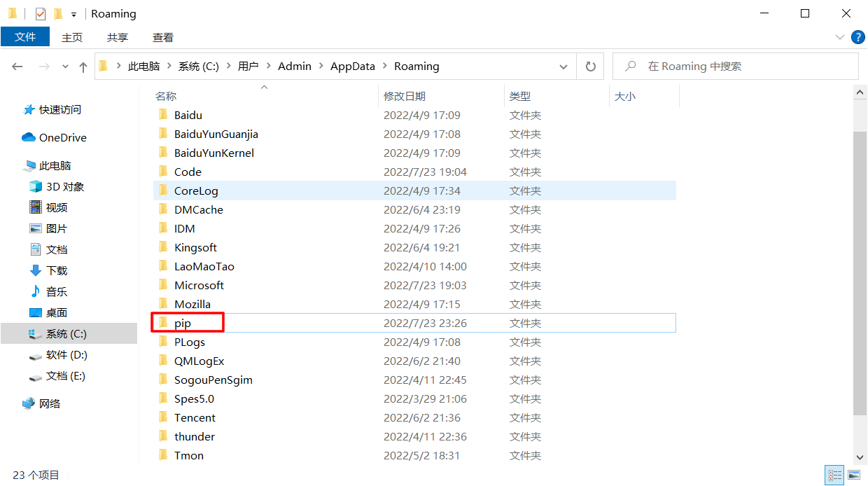
Task: Switch to large icons view
Action: [853, 475]
